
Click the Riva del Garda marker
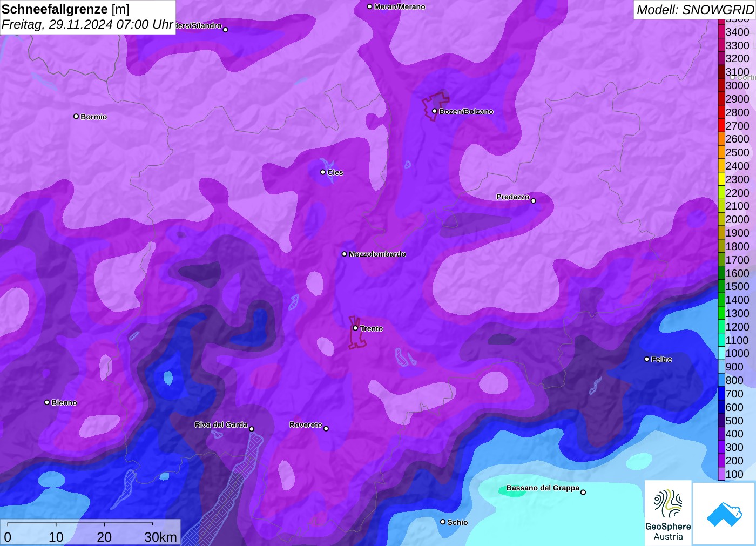coord(252,429)
